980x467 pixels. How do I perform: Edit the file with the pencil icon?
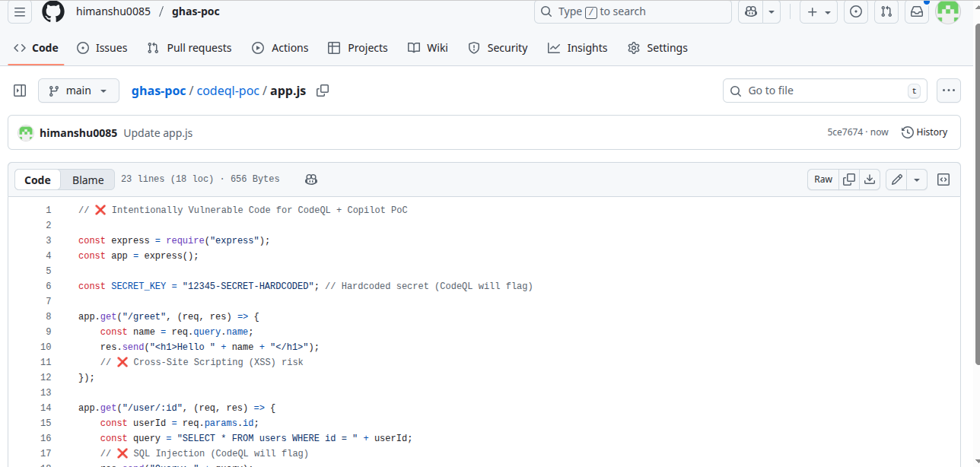point(896,179)
